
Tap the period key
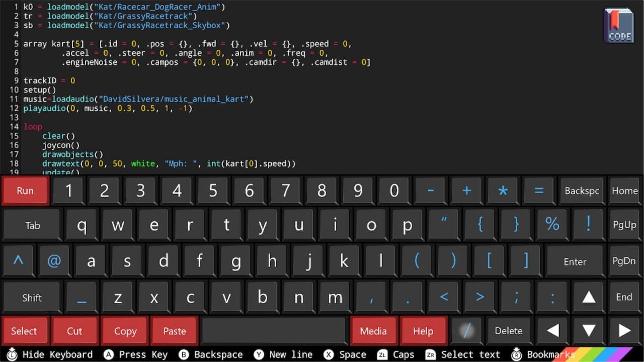pyautogui.click(x=408, y=297)
